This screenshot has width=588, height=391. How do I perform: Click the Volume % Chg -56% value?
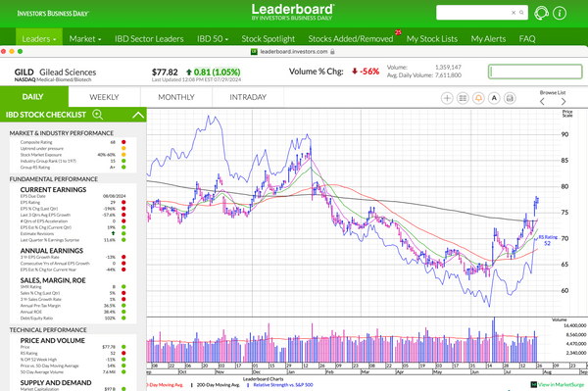tap(366, 72)
